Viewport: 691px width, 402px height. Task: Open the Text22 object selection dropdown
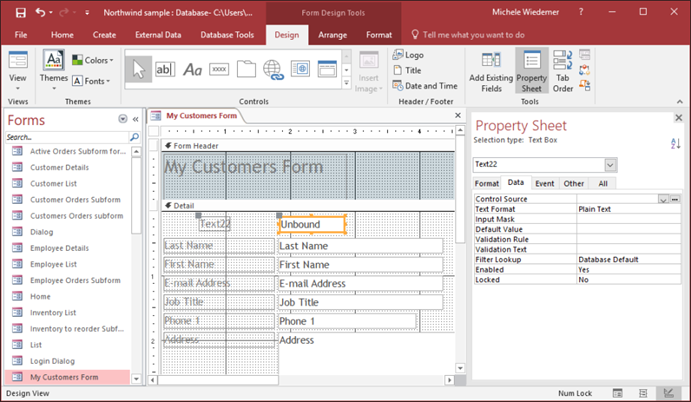[x=610, y=165]
